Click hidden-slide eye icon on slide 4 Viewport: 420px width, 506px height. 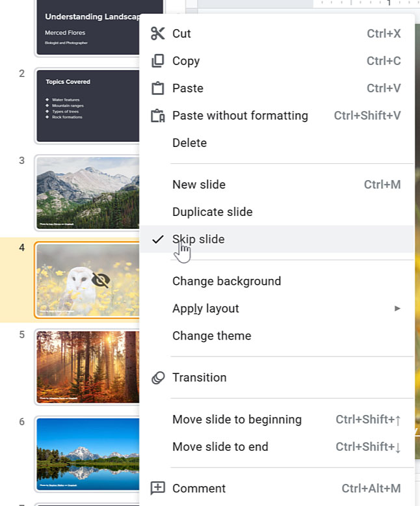(x=101, y=280)
